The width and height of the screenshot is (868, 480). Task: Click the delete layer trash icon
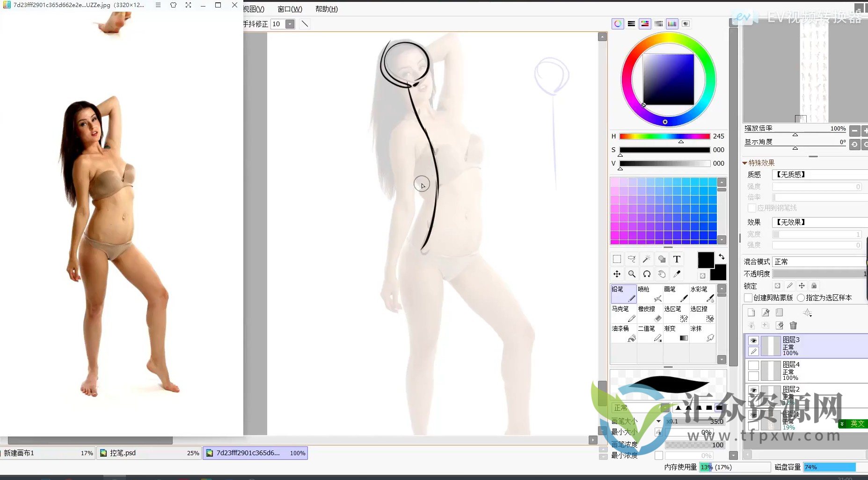click(x=793, y=325)
